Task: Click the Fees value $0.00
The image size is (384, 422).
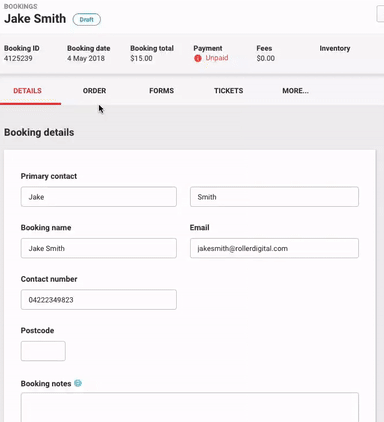Action: [x=266, y=58]
